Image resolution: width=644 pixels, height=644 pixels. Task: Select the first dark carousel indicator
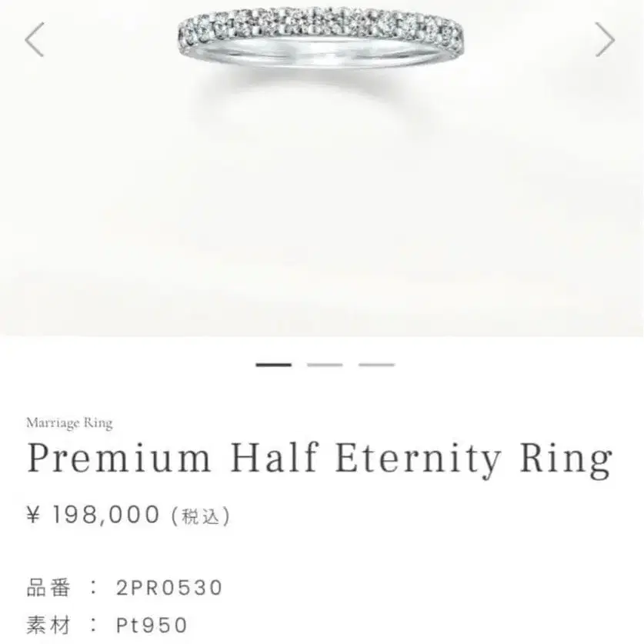coord(274,365)
